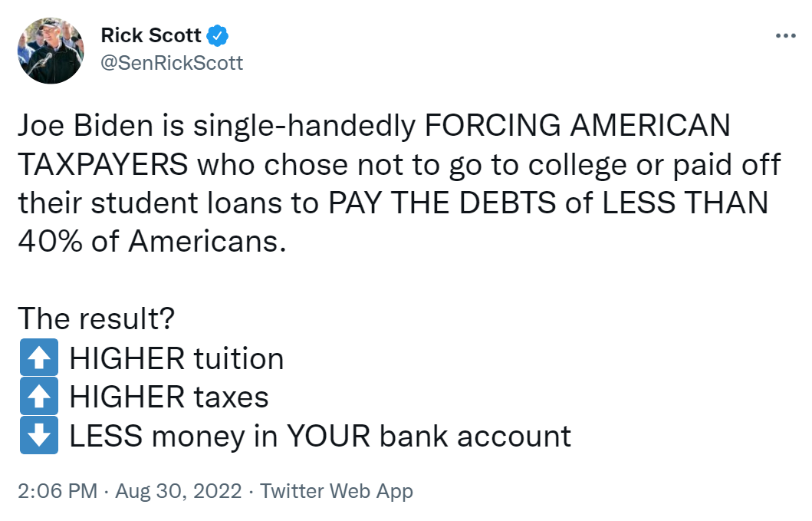Open the Twitter Web App source link
This screenshot has height=521, width=812.
click(337, 491)
